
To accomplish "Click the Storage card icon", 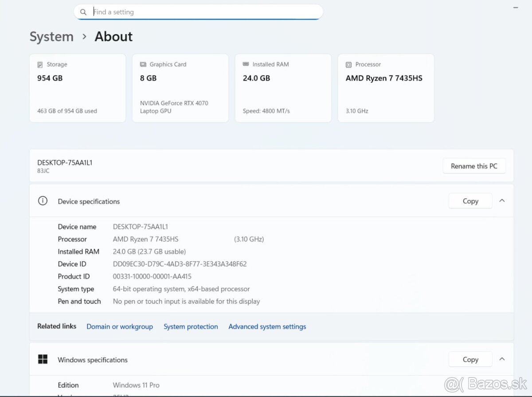I will point(40,64).
